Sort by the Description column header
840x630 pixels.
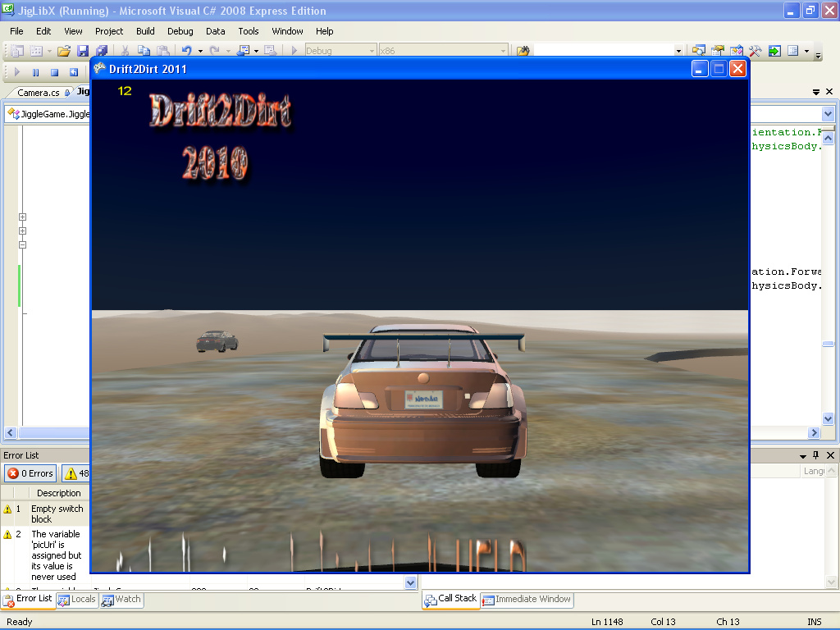click(58, 493)
